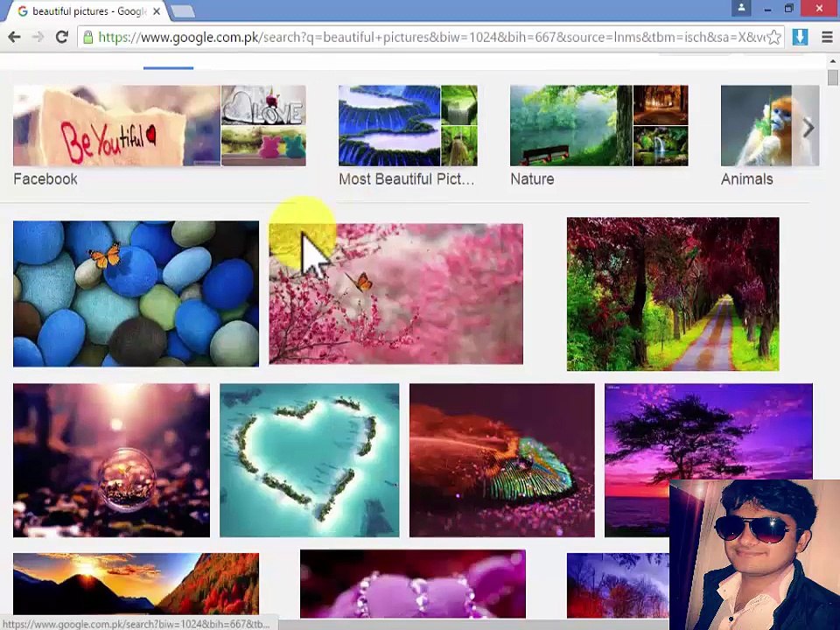Open the blue pebbles butterfly image

click(136, 294)
